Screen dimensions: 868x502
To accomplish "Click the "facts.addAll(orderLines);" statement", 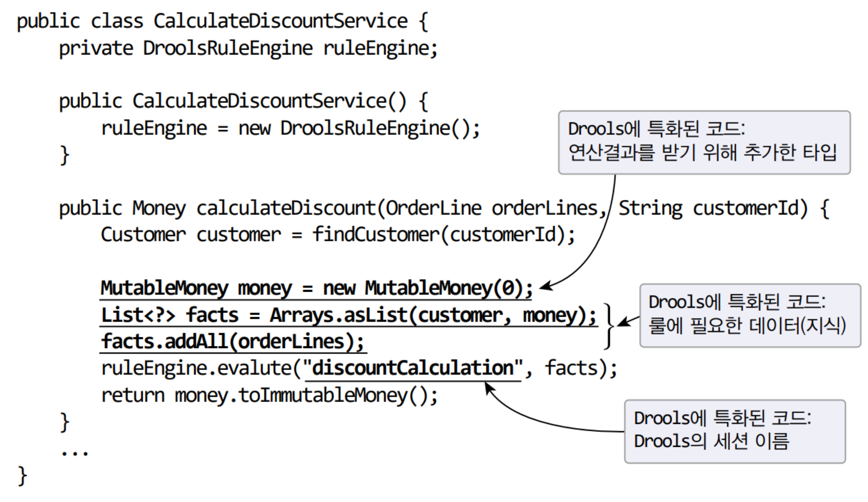I will pos(233,342).
